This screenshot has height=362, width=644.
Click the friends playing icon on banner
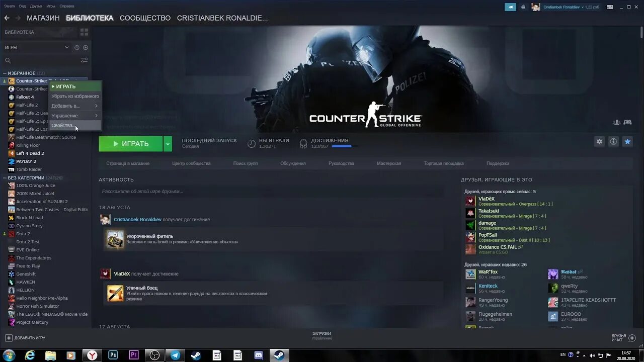click(x=616, y=122)
